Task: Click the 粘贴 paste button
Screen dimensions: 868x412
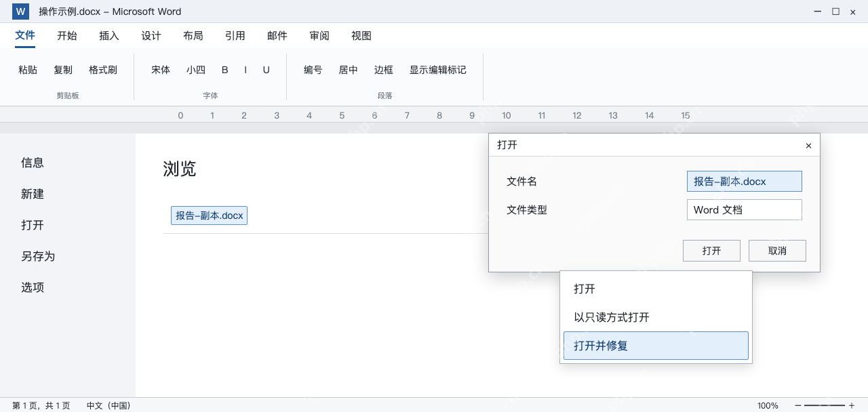Action: 28,70
